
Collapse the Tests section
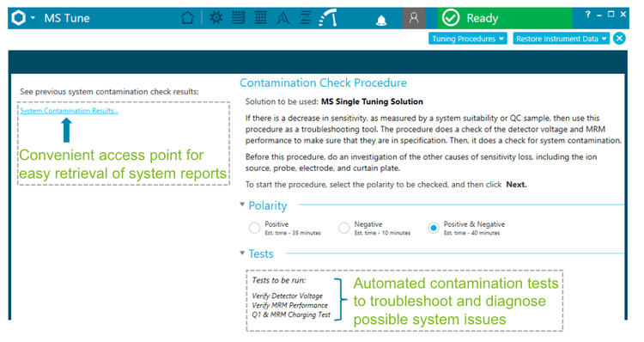[x=242, y=253]
